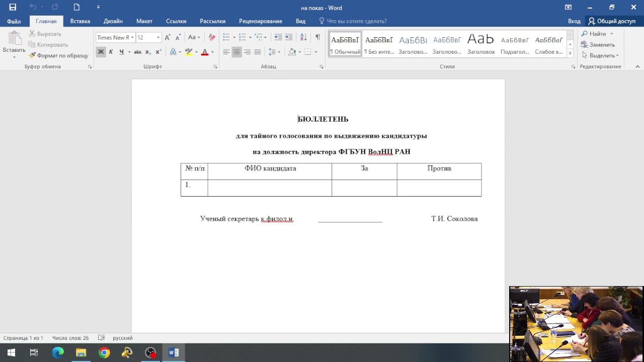Open ribbon display options icon
Screen dimensions: 644x362
[568, 7]
